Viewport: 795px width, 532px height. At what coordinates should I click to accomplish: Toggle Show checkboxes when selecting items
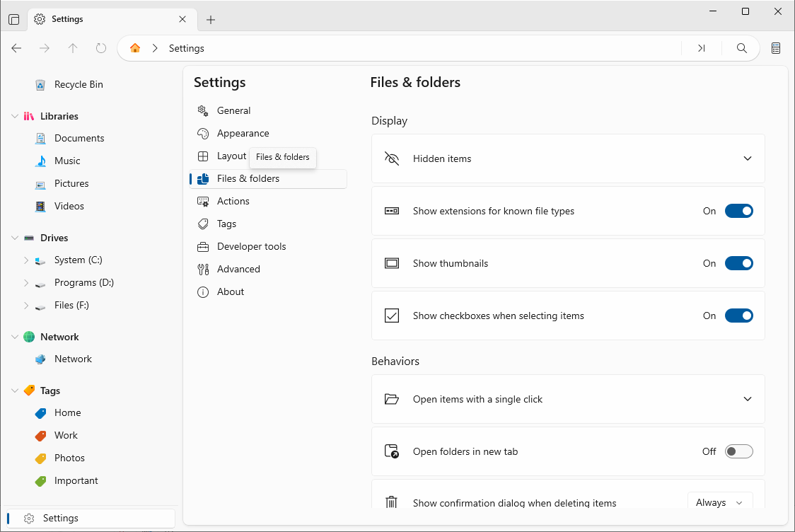[x=738, y=316]
